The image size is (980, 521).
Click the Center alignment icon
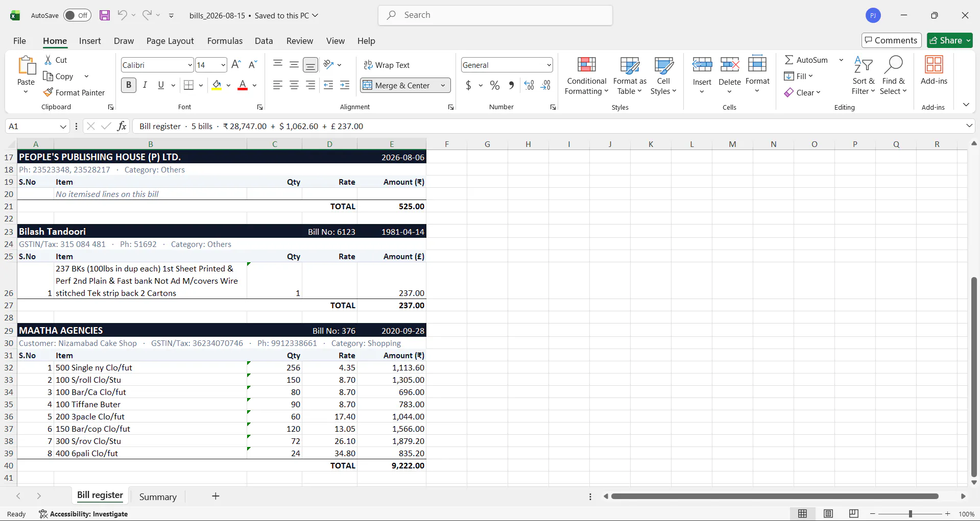(294, 85)
